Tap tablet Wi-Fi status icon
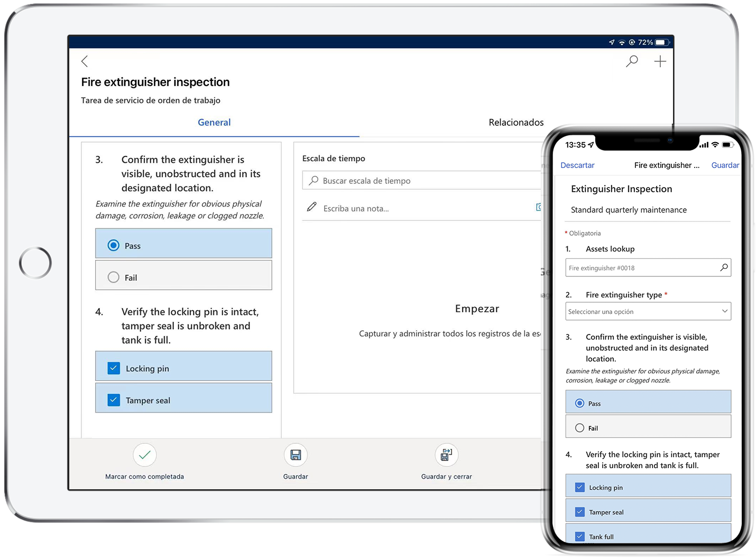This screenshot has width=756, height=559. [622, 42]
